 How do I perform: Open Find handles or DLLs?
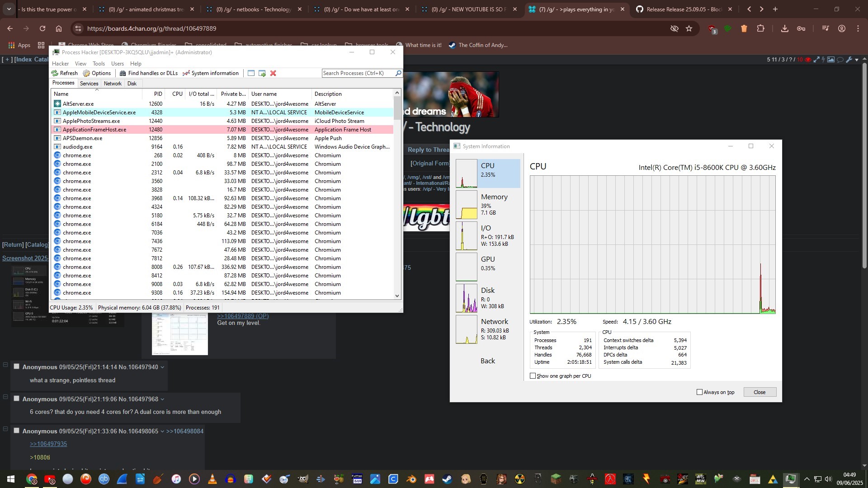(x=148, y=73)
